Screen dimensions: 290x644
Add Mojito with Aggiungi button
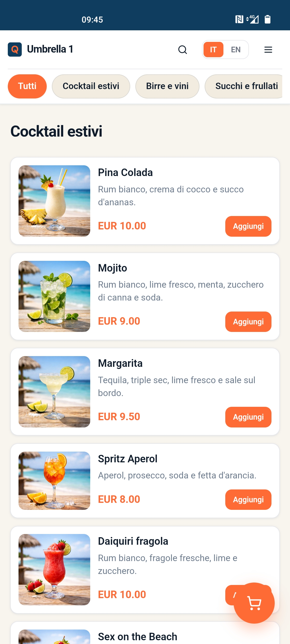248,322
